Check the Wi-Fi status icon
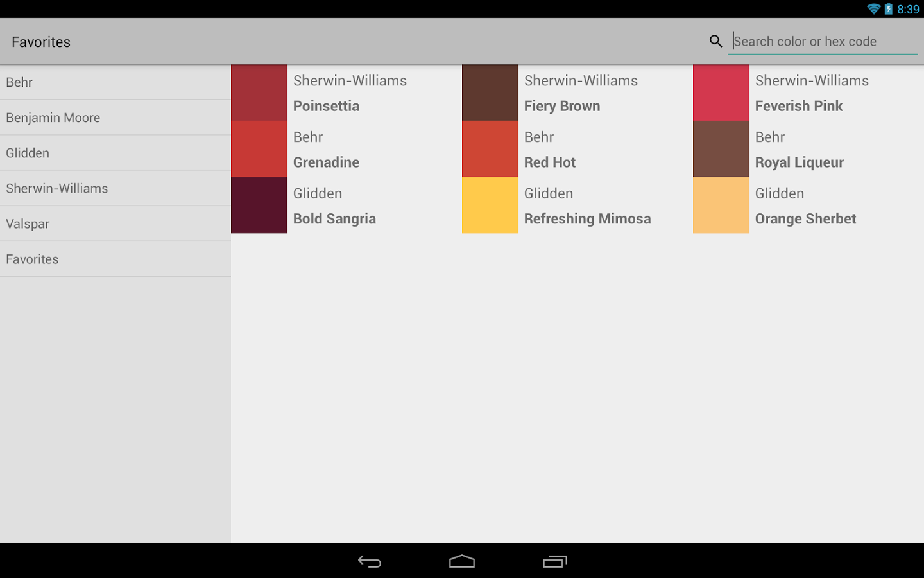This screenshot has height=578, width=924. 873,9
